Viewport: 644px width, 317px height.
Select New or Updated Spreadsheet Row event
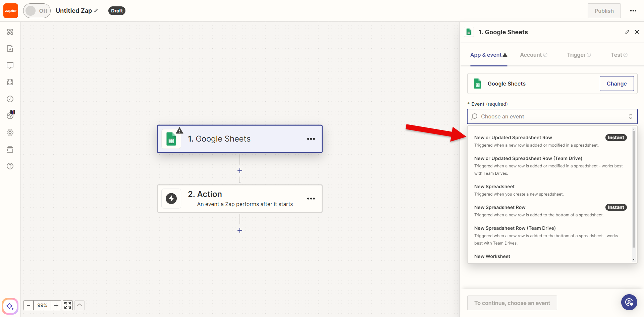click(550, 141)
